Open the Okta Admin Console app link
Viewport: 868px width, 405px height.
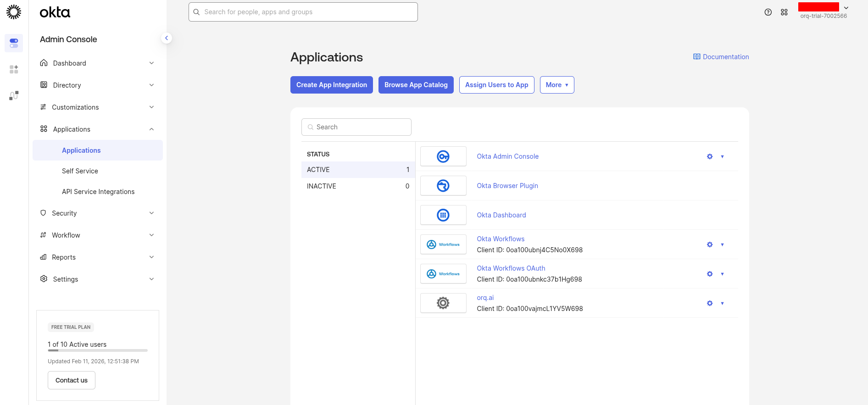coord(508,156)
